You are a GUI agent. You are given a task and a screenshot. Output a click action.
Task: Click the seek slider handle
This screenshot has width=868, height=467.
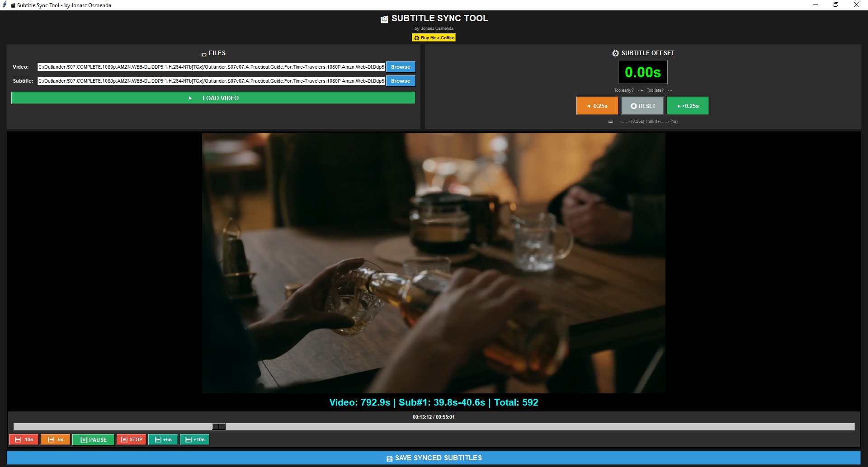(x=219, y=427)
